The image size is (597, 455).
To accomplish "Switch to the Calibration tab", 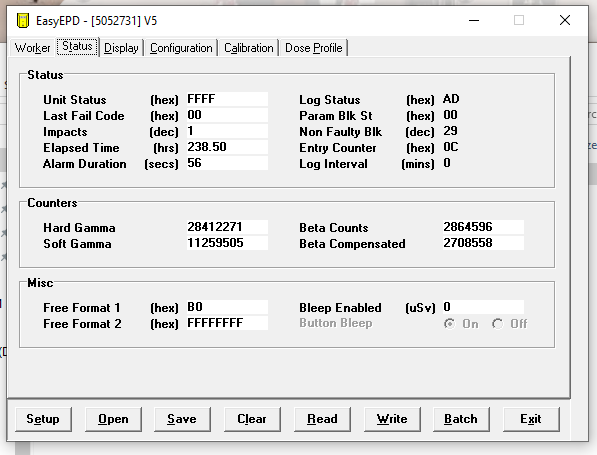I will coord(249,48).
